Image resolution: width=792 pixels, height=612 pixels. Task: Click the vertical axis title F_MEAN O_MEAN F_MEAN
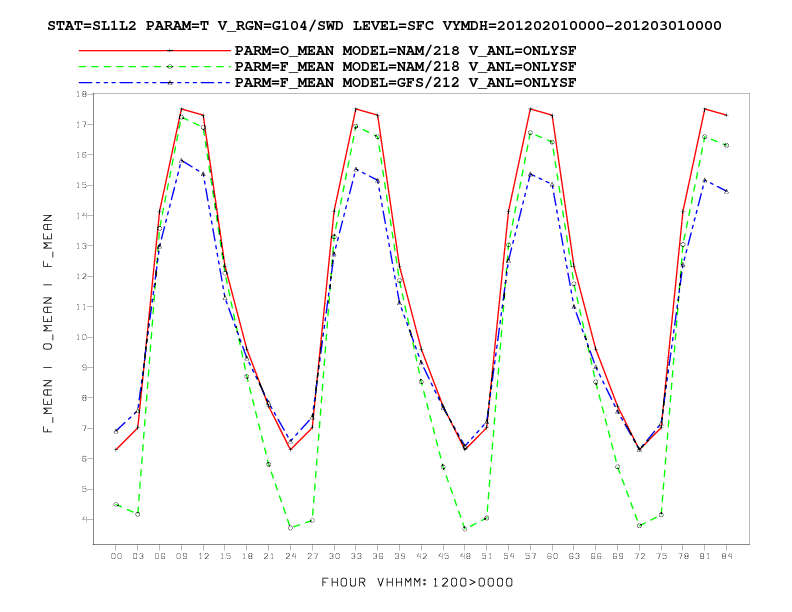tap(48, 323)
